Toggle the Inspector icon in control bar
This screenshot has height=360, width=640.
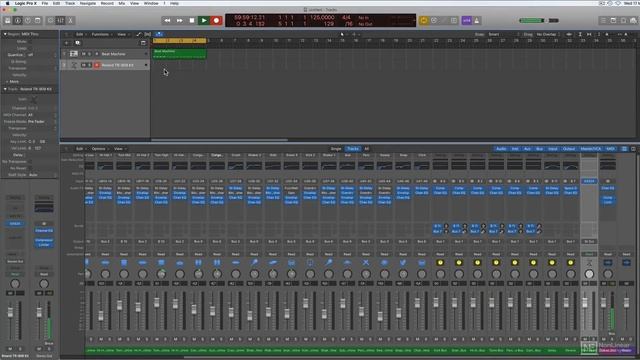(18, 20)
